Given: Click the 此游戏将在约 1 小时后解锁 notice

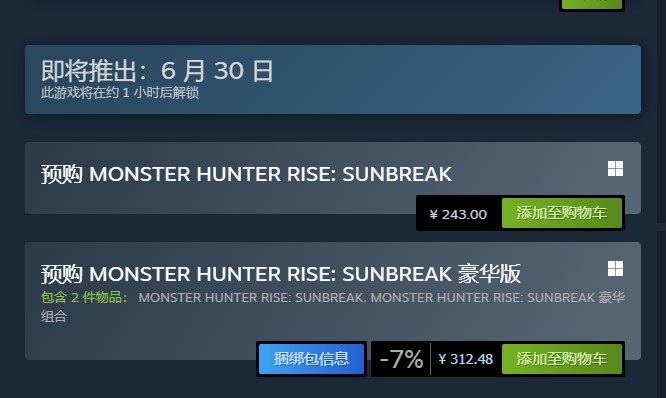Looking at the screenshot, I should [x=120, y=93].
